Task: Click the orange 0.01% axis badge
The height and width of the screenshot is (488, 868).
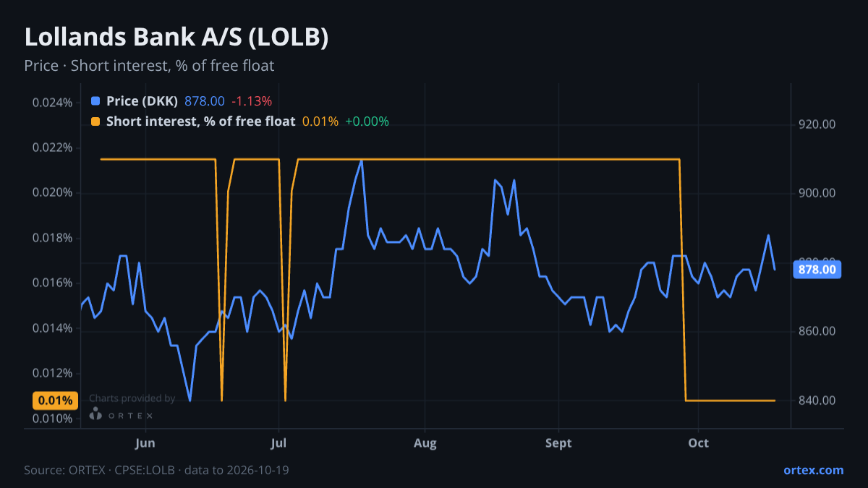Action: click(55, 401)
